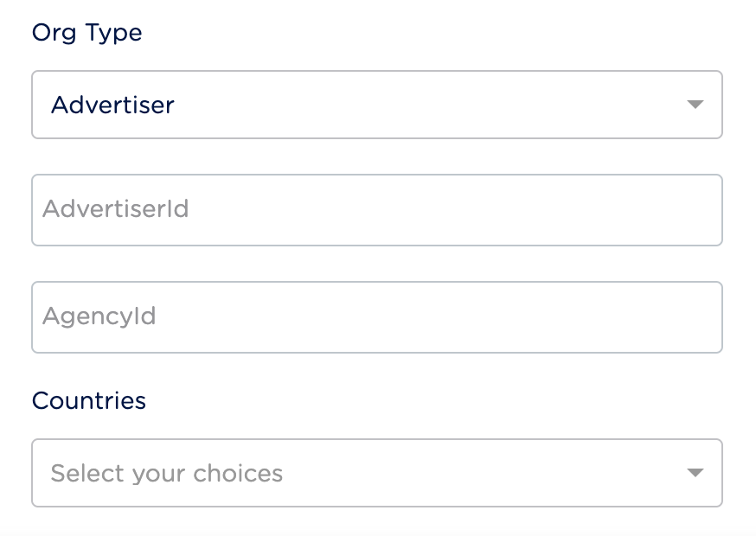
Task: Click the Countries label
Action: 89,400
